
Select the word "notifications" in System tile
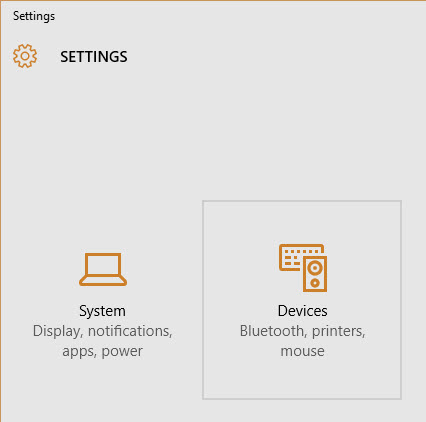point(130,331)
